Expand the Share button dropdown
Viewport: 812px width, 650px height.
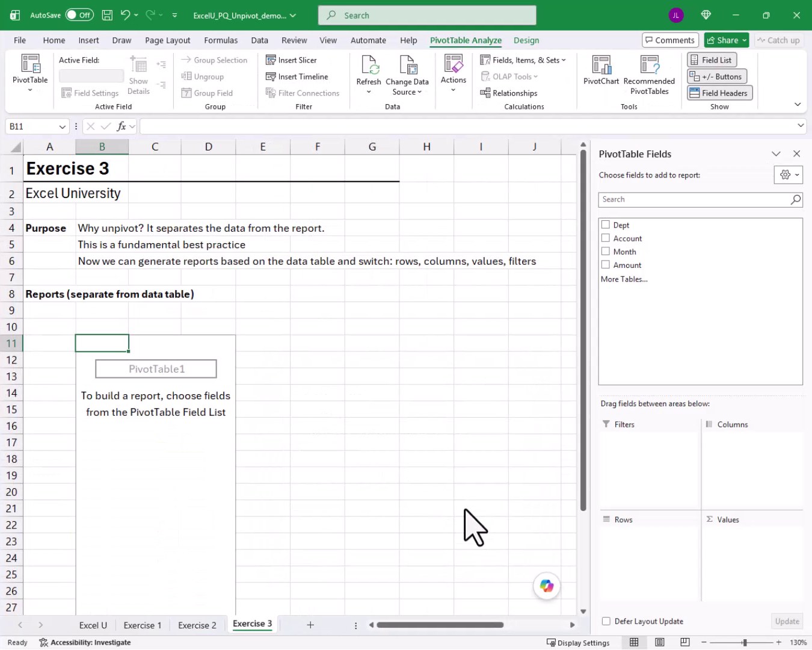pos(744,40)
